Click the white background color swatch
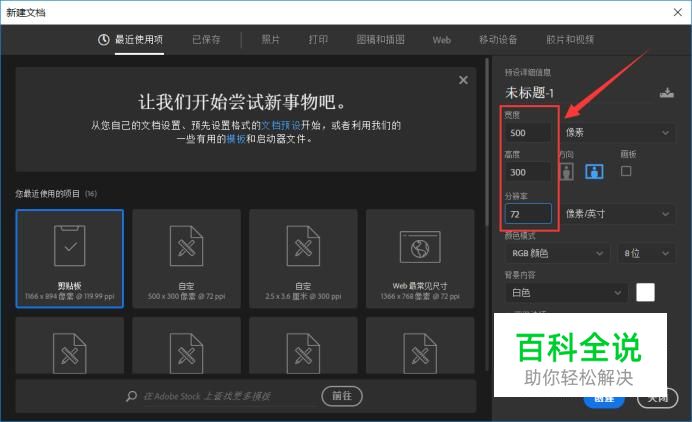 [x=645, y=292]
